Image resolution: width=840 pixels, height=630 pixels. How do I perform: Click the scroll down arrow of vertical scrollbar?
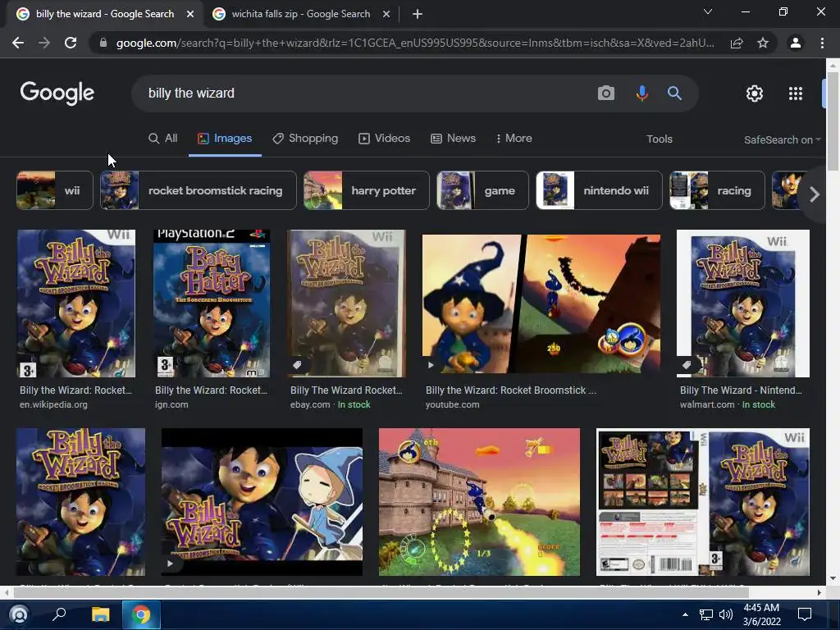click(833, 578)
